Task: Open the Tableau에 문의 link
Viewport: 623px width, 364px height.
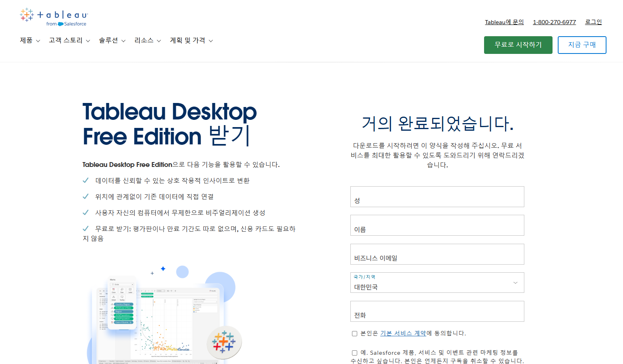Action: (504, 22)
